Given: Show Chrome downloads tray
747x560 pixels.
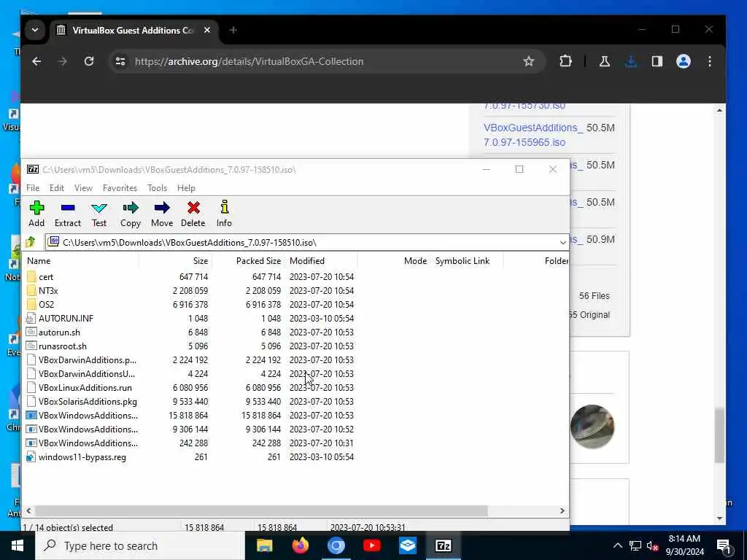Looking at the screenshot, I should point(631,61).
